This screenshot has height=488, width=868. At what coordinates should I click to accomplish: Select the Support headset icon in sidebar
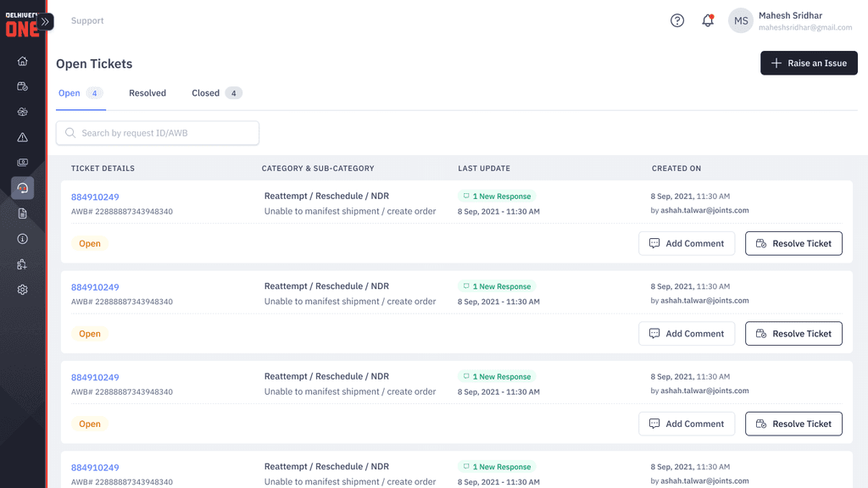(22, 188)
